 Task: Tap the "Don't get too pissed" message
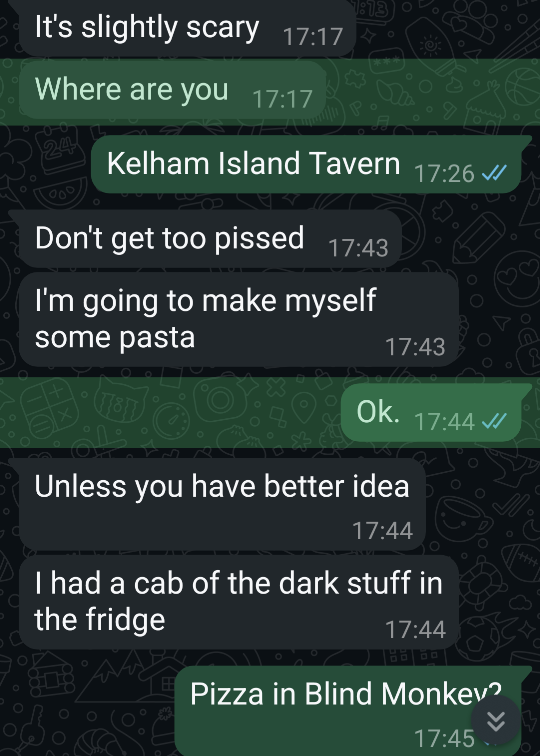point(210,239)
